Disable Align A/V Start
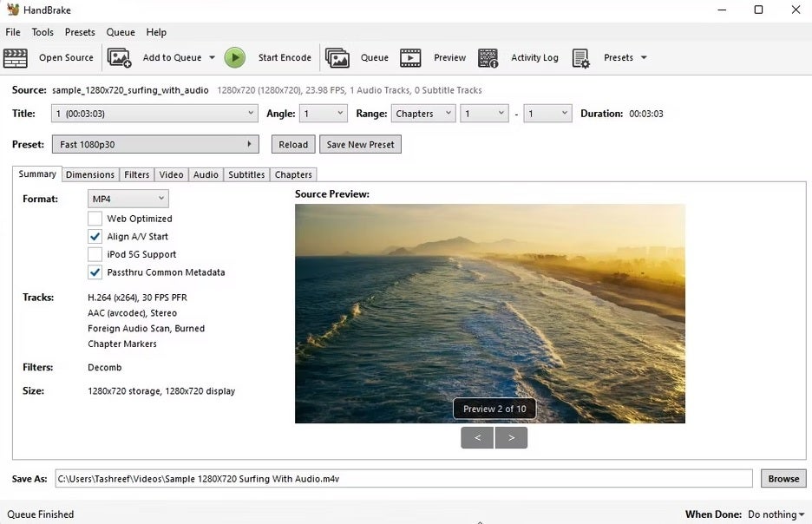This screenshot has height=524, width=812. coord(95,236)
